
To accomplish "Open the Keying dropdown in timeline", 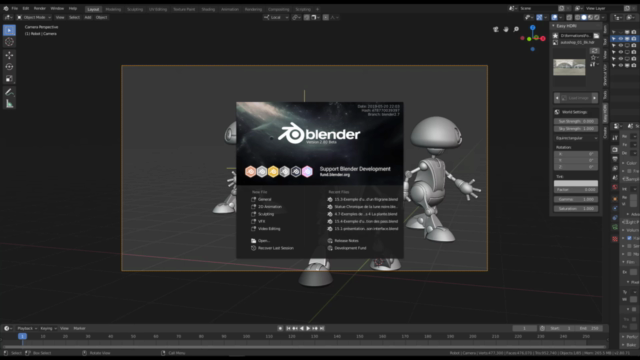I will coord(48,328).
